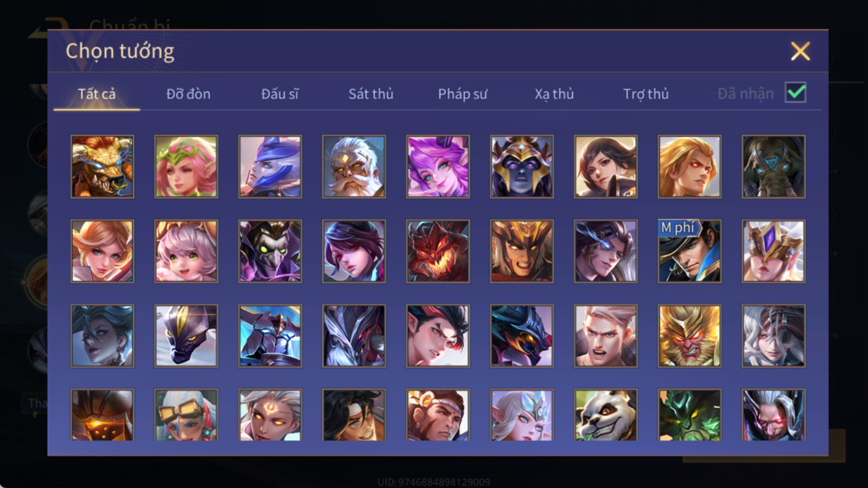Select the golden lion beast hero portrait
This screenshot has width=868, height=488.
(x=102, y=167)
